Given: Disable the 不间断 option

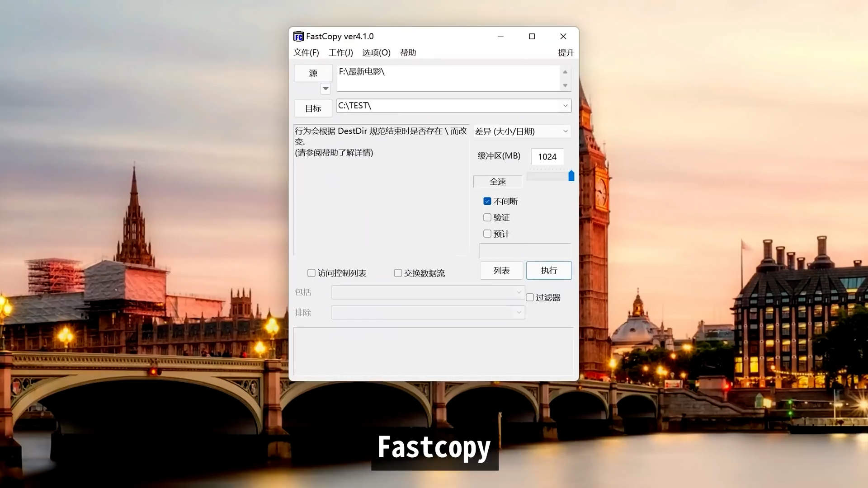Looking at the screenshot, I should [487, 201].
